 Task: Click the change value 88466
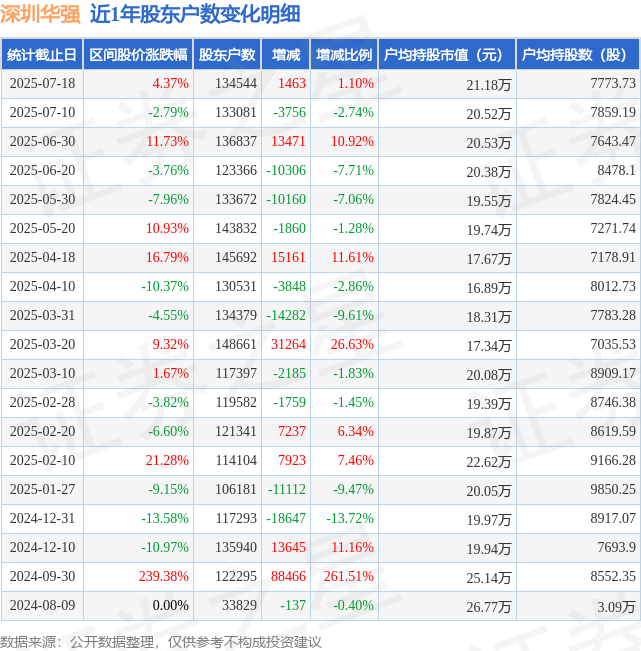pyautogui.click(x=289, y=576)
